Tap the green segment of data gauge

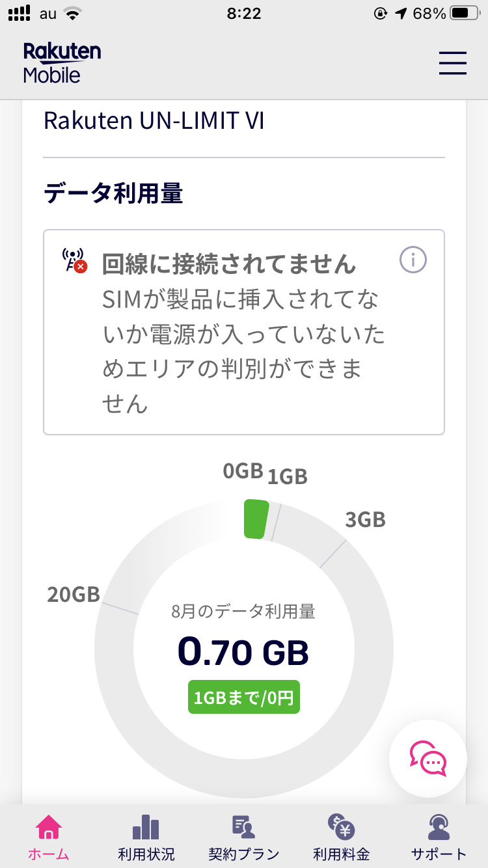pos(256,519)
